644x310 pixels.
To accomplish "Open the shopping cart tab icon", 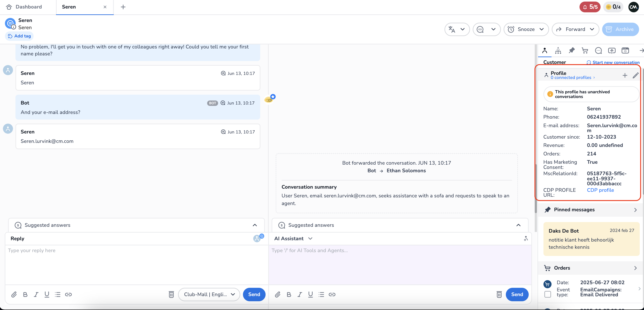I will coord(585,50).
